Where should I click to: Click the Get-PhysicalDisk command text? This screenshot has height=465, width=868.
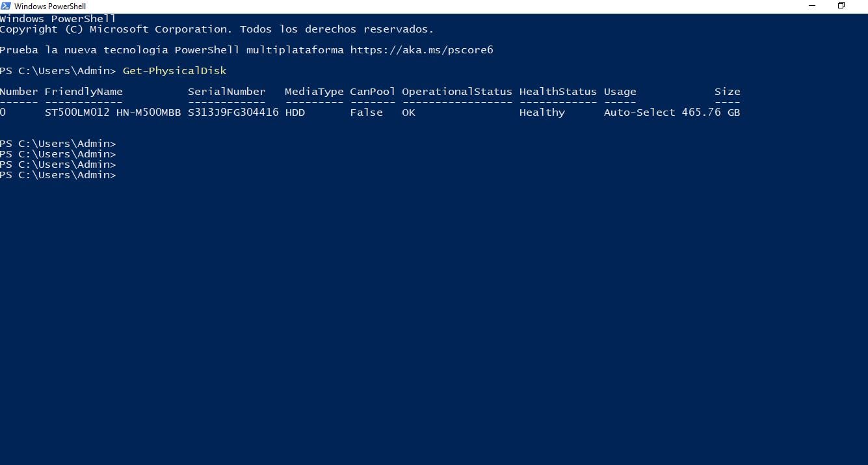point(174,71)
